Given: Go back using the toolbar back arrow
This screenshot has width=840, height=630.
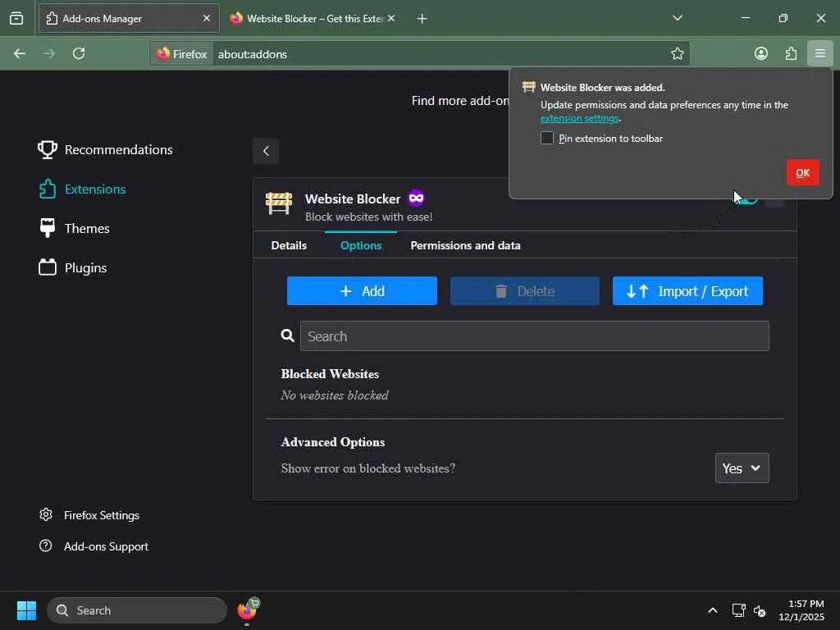Looking at the screenshot, I should pos(20,53).
